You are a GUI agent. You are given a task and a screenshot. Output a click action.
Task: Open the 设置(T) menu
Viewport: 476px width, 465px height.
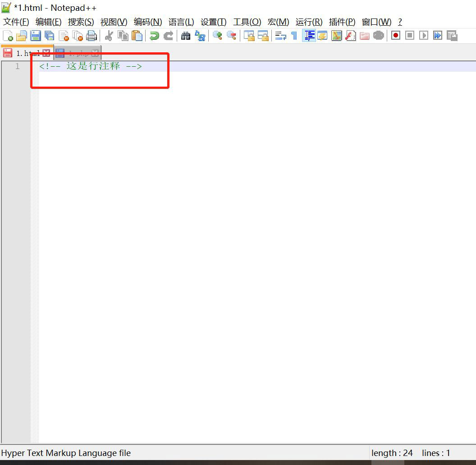pos(214,22)
